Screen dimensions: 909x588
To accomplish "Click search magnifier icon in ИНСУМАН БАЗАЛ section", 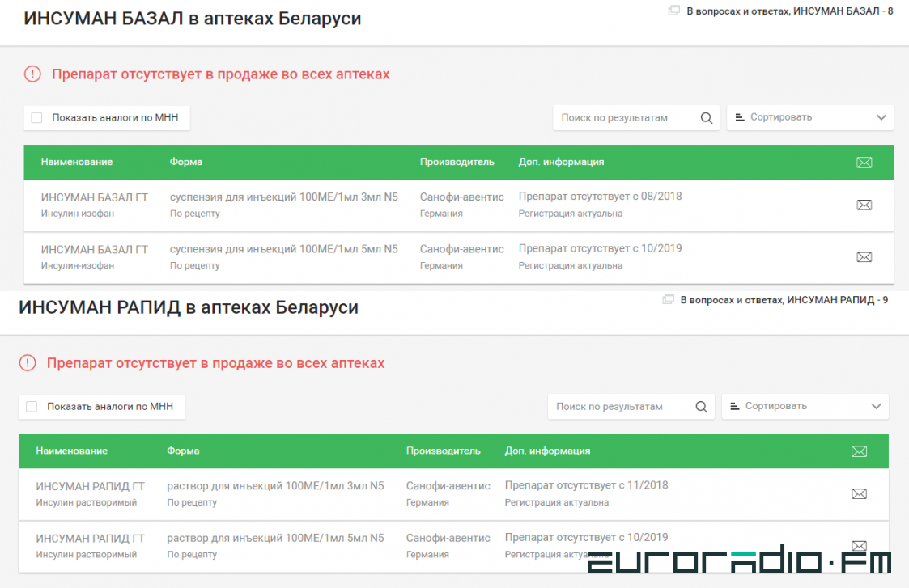I will pyautogui.click(x=706, y=117).
